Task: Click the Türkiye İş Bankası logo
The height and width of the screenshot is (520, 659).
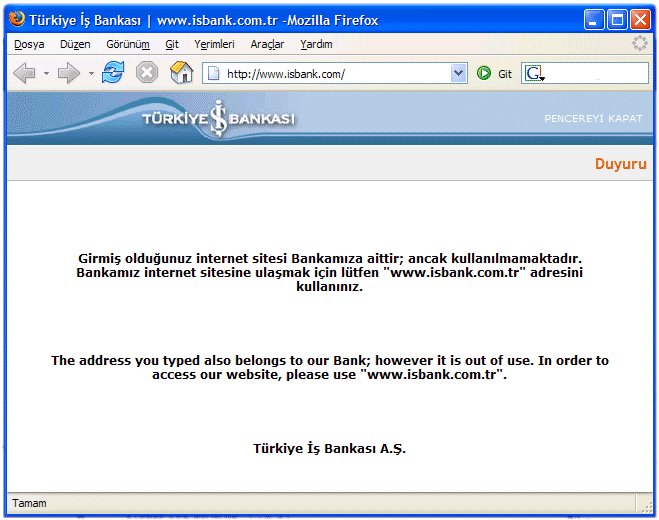Action: coord(218,119)
